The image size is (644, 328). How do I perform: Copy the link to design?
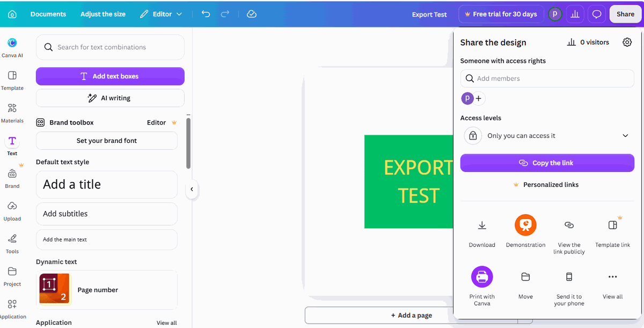547,163
